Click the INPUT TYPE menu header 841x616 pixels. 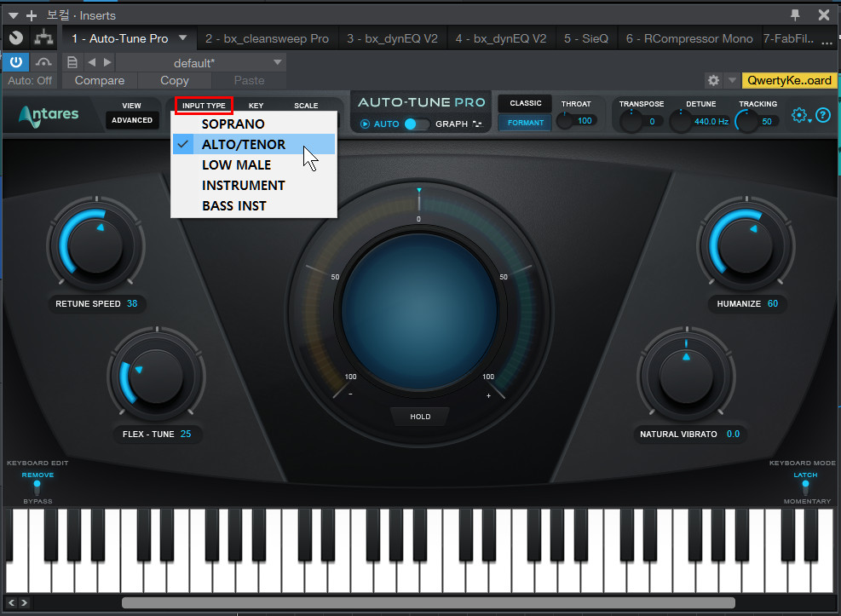click(204, 106)
